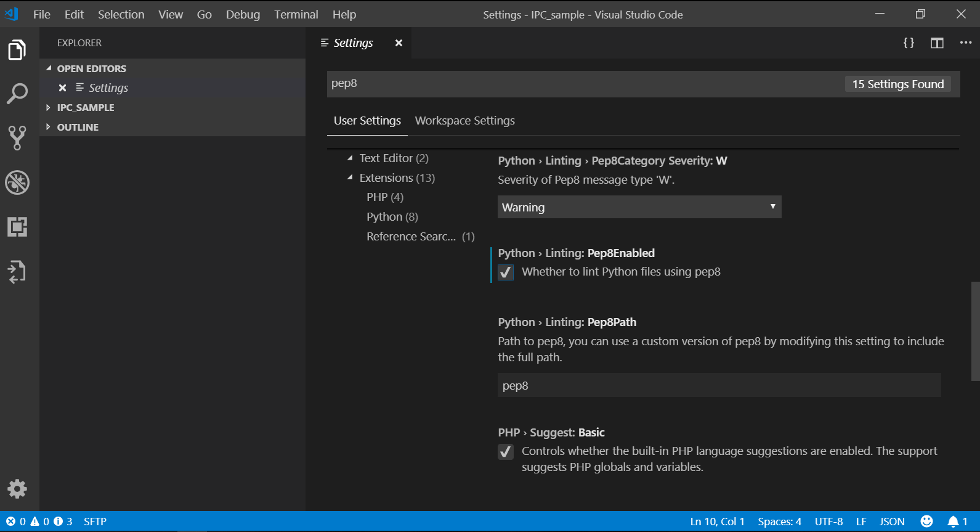Switch to the User Settings tab
The height and width of the screenshot is (532, 980).
pos(367,121)
